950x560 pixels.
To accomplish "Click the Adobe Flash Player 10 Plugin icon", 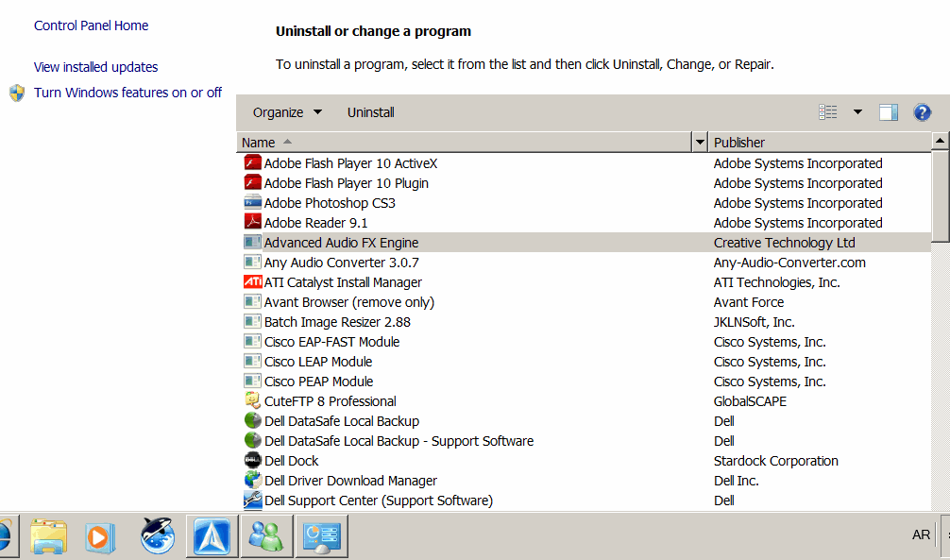I will click(253, 183).
